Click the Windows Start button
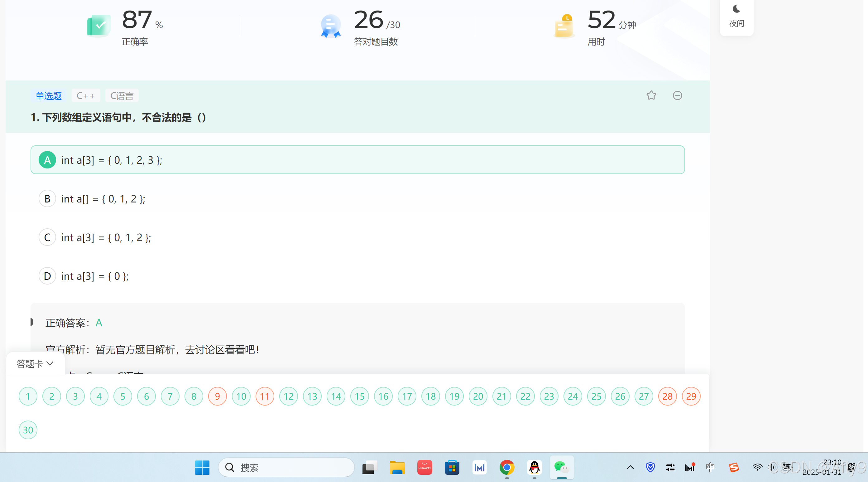Viewport: 868px width, 482px height. (x=202, y=468)
